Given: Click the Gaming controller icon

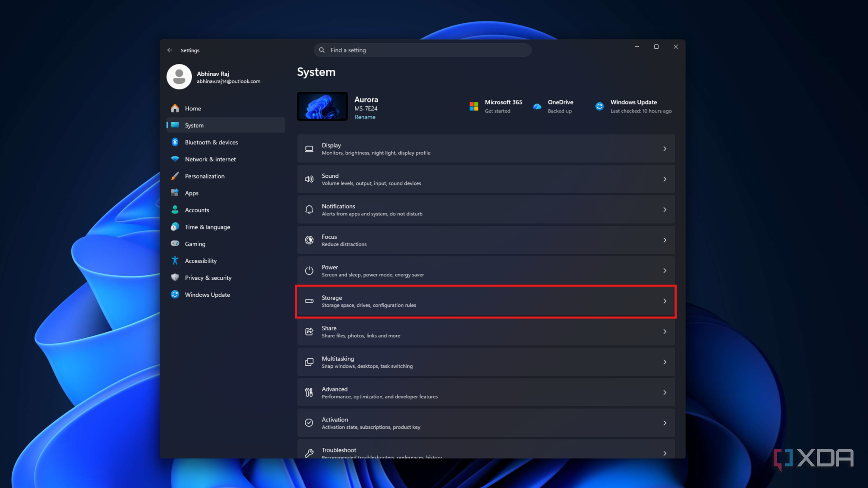Looking at the screenshot, I should [x=175, y=243].
